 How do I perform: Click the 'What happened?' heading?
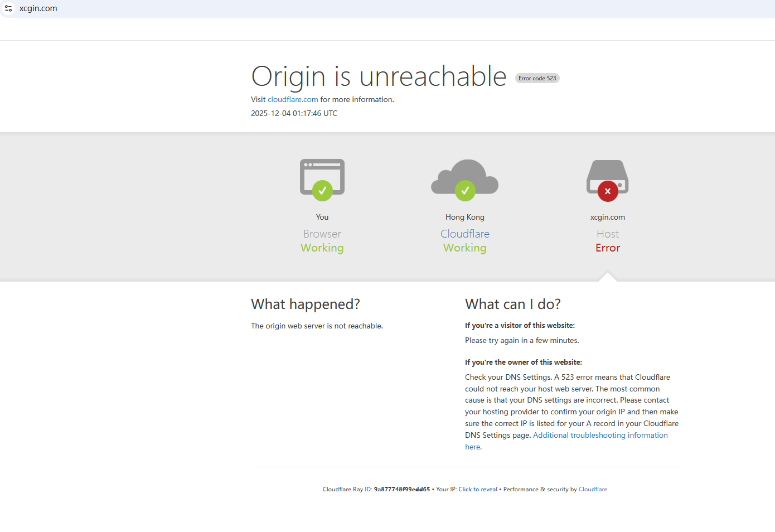coord(306,304)
